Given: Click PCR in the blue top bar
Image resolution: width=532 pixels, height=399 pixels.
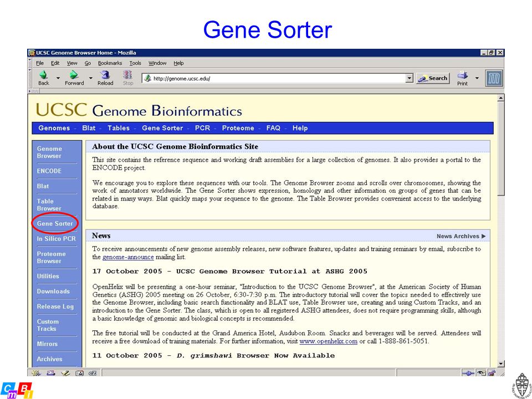Looking at the screenshot, I should point(202,128).
